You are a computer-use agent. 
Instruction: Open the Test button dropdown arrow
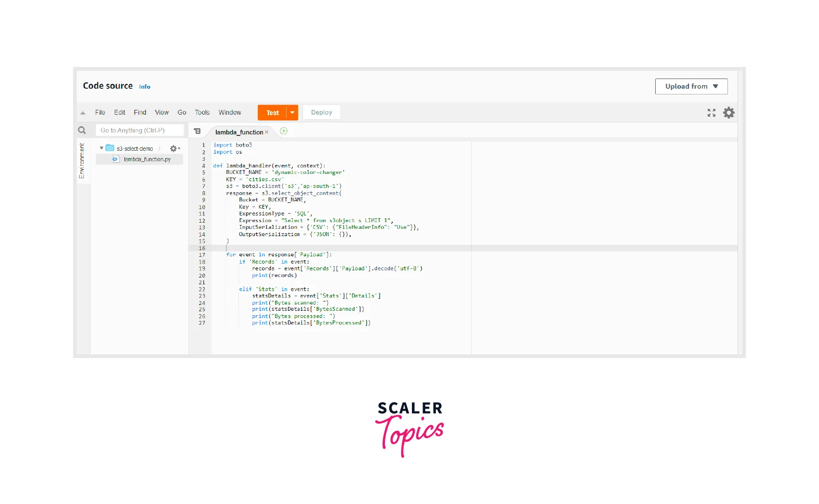292,113
